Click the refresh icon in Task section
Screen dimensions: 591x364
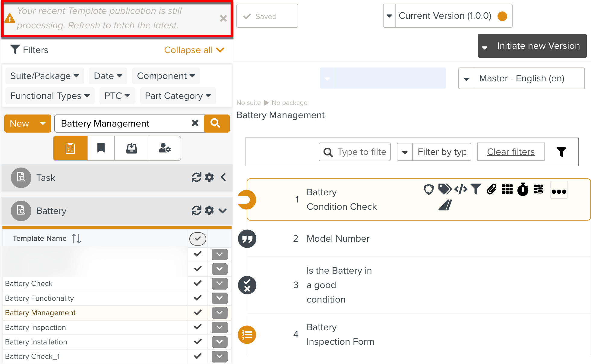point(196,177)
